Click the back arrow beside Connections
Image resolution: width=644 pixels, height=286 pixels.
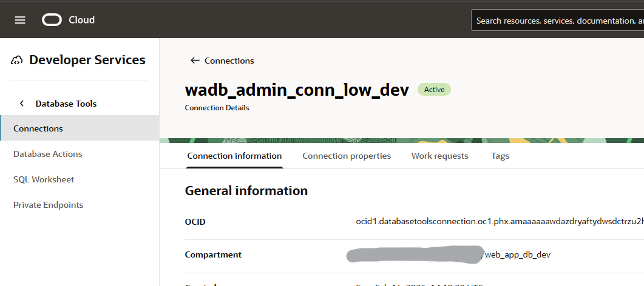click(195, 61)
